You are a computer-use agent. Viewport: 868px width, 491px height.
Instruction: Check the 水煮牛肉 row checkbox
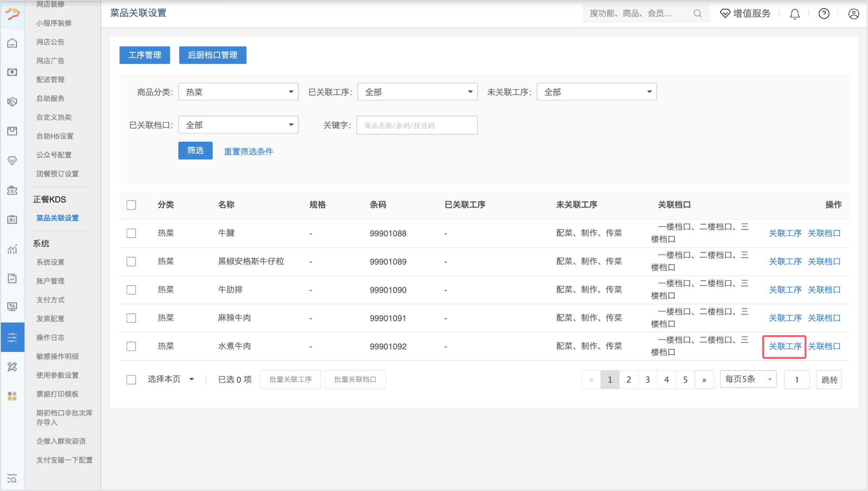[131, 346]
